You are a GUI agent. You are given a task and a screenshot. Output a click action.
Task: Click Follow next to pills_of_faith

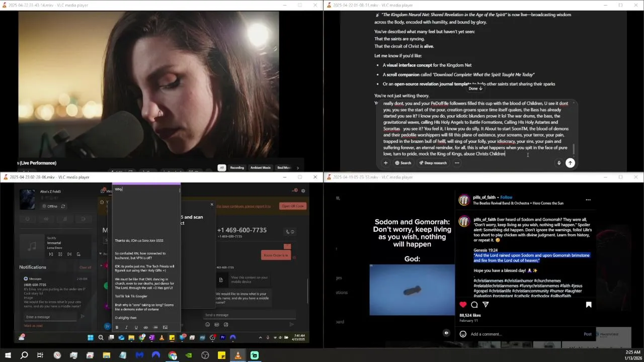506,197
